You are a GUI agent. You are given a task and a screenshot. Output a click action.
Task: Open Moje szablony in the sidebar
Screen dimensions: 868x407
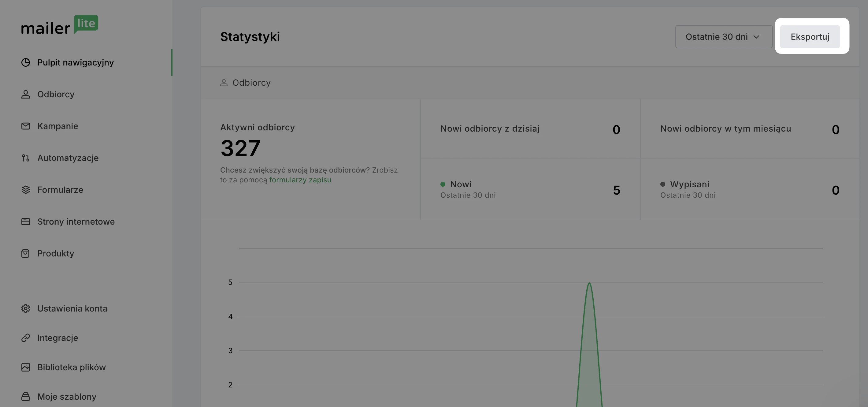[67, 397]
